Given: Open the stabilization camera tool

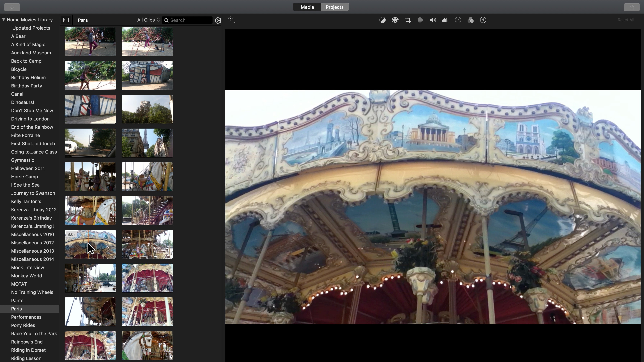Looking at the screenshot, I should click(420, 20).
